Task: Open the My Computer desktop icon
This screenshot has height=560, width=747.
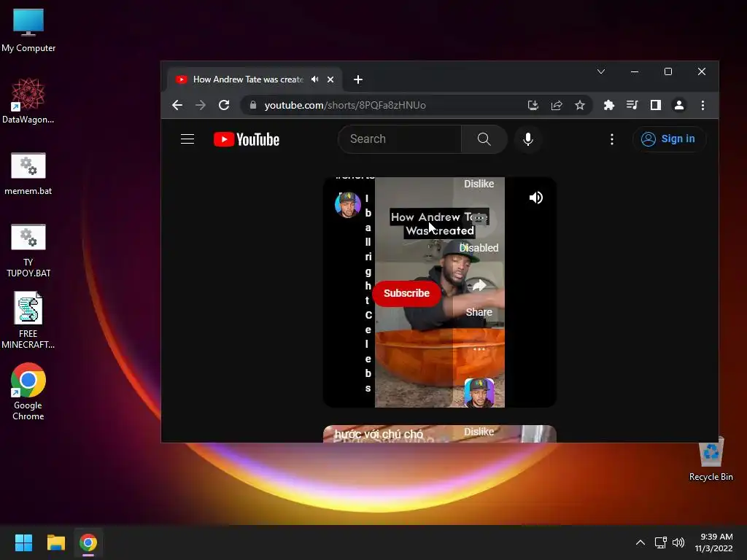Action: (28, 30)
